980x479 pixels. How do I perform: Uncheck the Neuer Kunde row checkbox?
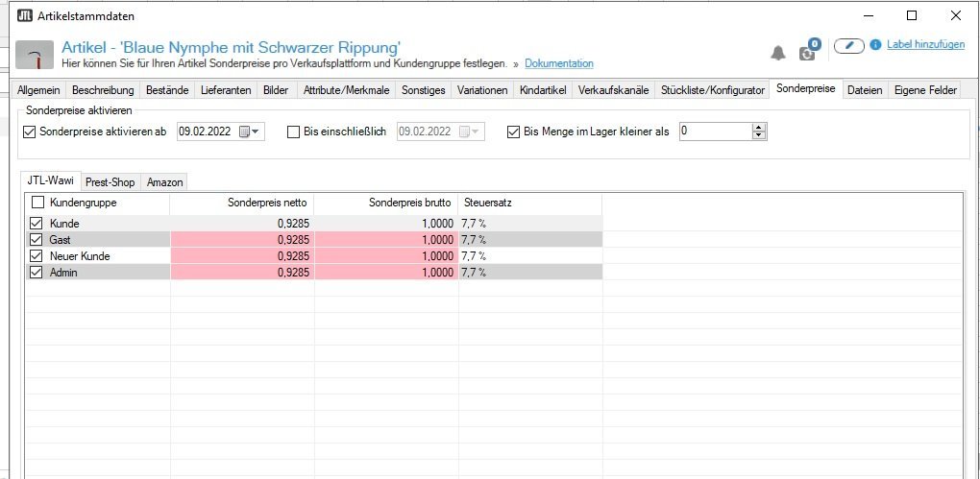click(x=37, y=256)
